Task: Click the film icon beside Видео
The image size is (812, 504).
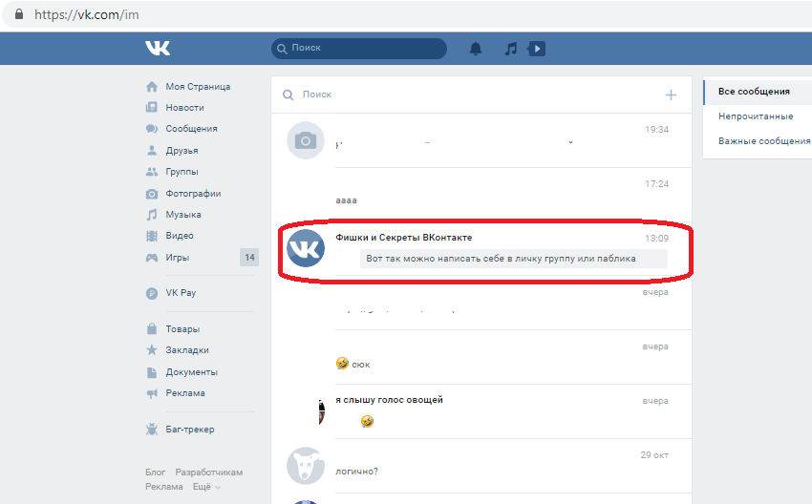Action: 152,236
